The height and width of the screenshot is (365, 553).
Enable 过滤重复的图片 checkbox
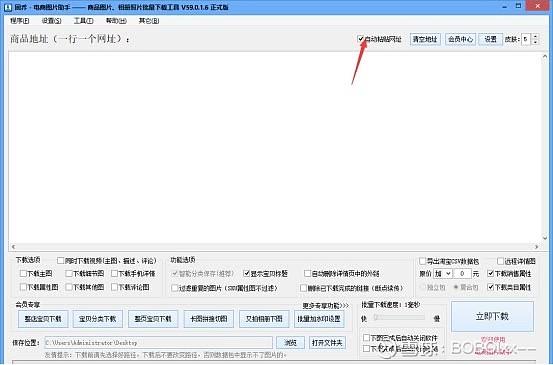point(175,288)
